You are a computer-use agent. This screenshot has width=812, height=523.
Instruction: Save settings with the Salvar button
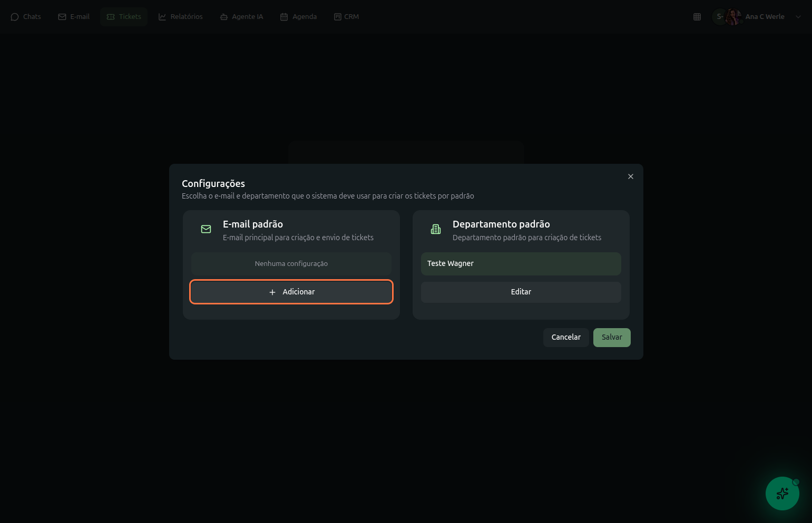(612, 338)
